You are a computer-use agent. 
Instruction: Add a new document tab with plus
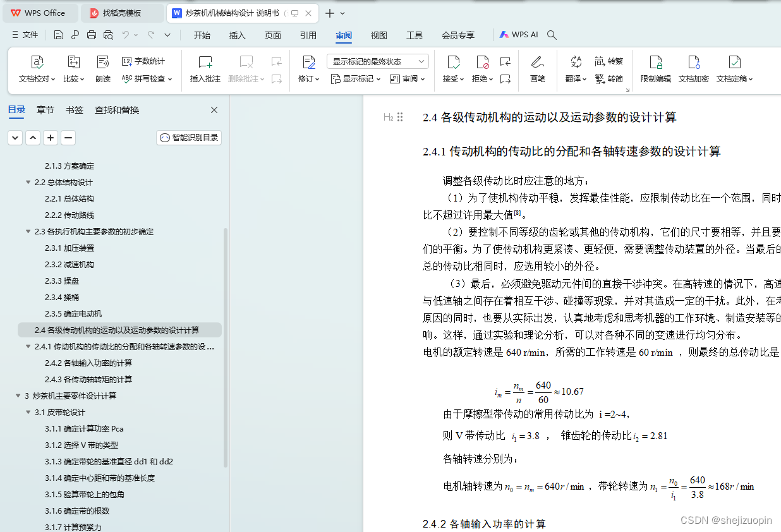330,13
